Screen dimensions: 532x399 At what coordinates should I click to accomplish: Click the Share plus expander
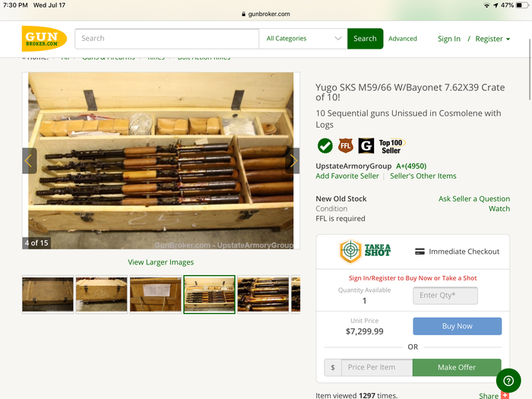pyautogui.click(x=505, y=395)
